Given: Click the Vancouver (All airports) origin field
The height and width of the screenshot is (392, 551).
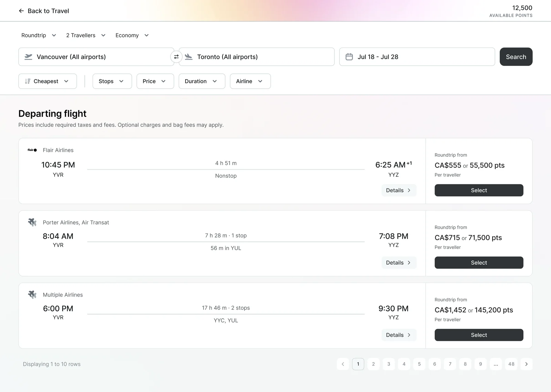Looking at the screenshot, I should click(x=96, y=57).
